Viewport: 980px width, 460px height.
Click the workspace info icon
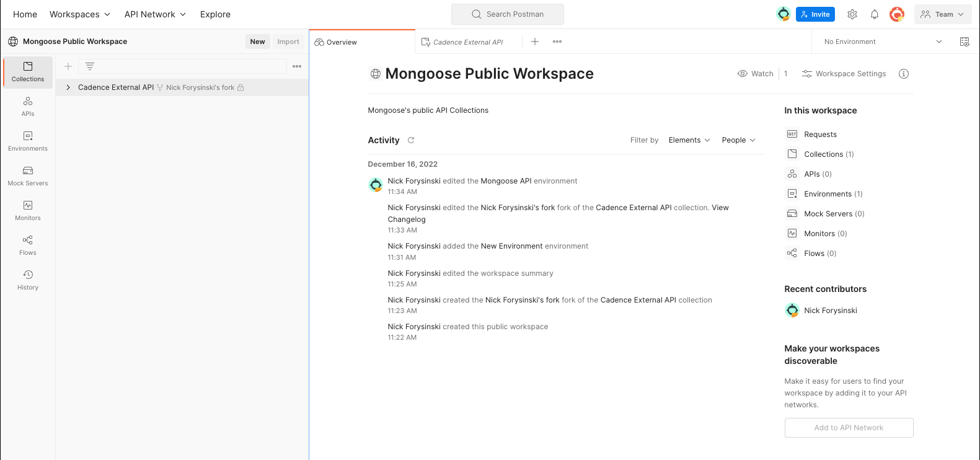(x=904, y=74)
